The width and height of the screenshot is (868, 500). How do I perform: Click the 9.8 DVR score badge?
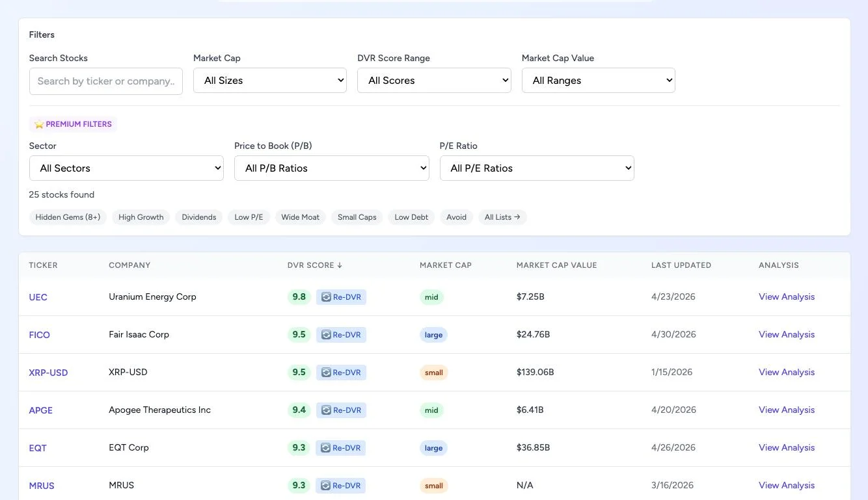[x=299, y=297]
